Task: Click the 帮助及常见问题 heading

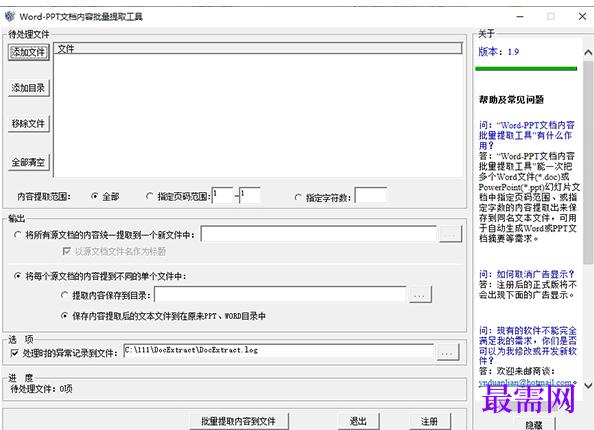Action: [511, 100]
